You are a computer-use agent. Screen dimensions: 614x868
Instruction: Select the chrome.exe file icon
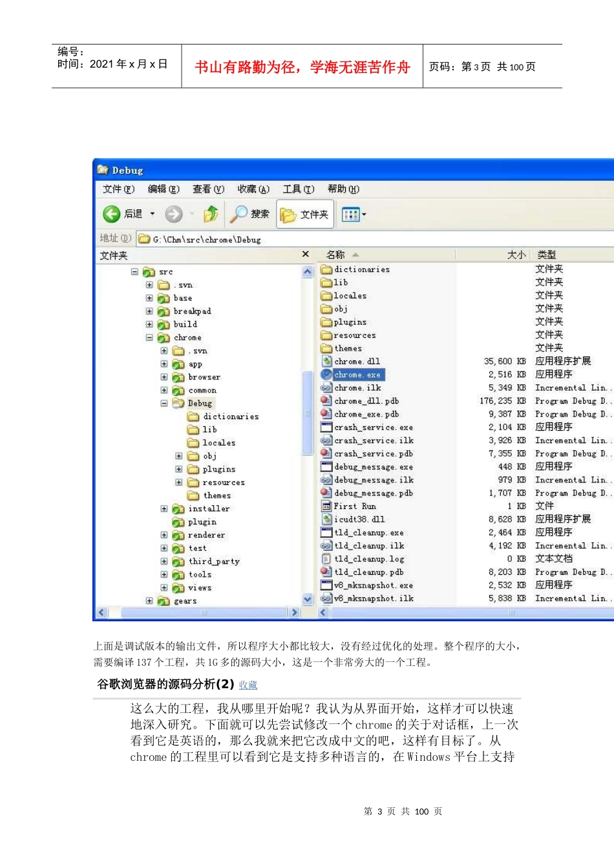326,375
